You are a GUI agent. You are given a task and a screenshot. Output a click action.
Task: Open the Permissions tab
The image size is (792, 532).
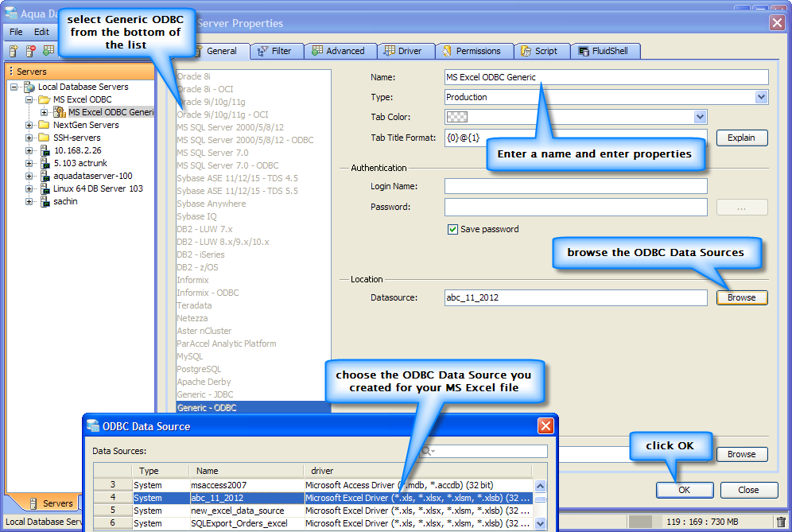click(x=474, y=51)
